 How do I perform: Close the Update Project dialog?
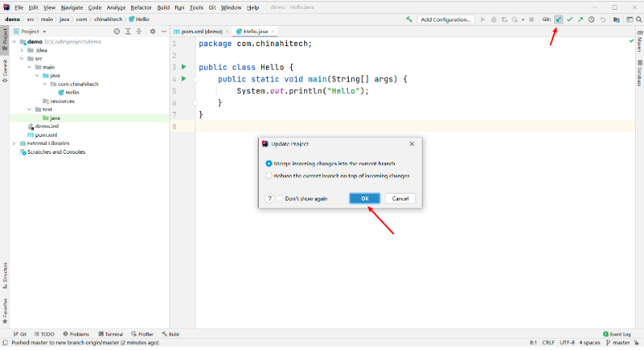click(411, 143)
